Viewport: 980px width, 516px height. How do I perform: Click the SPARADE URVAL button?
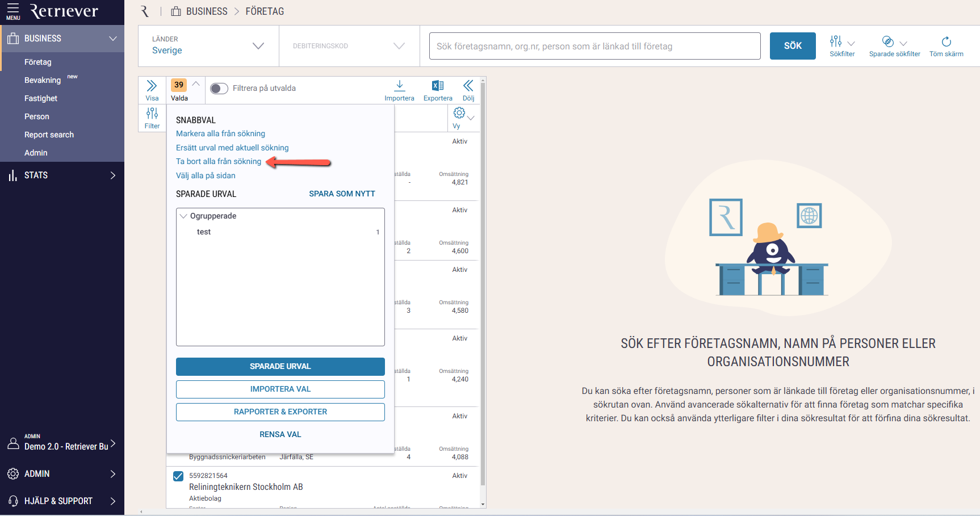(280, 367)
